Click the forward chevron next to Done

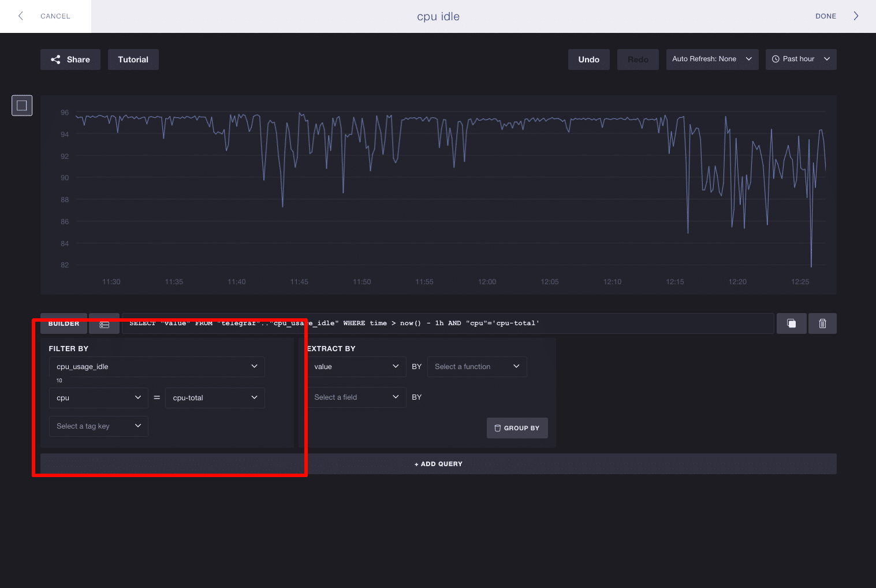click(x=856, y=16)
